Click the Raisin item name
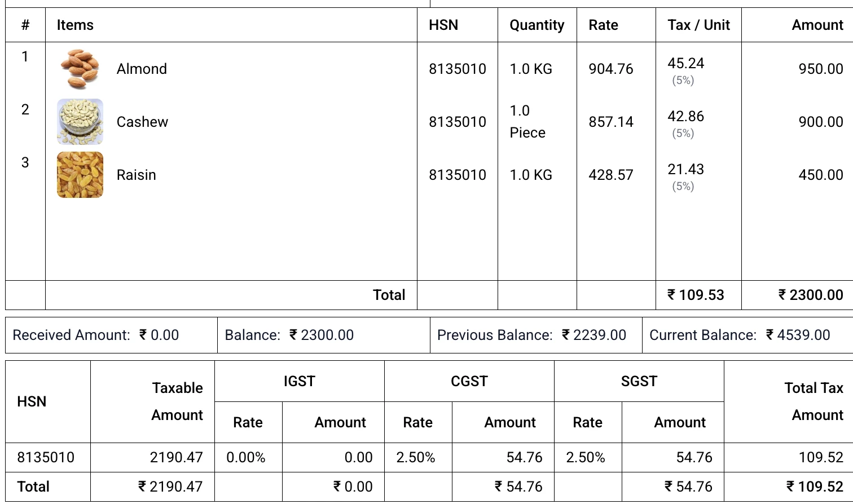853x504 pixels. (136, 175)
